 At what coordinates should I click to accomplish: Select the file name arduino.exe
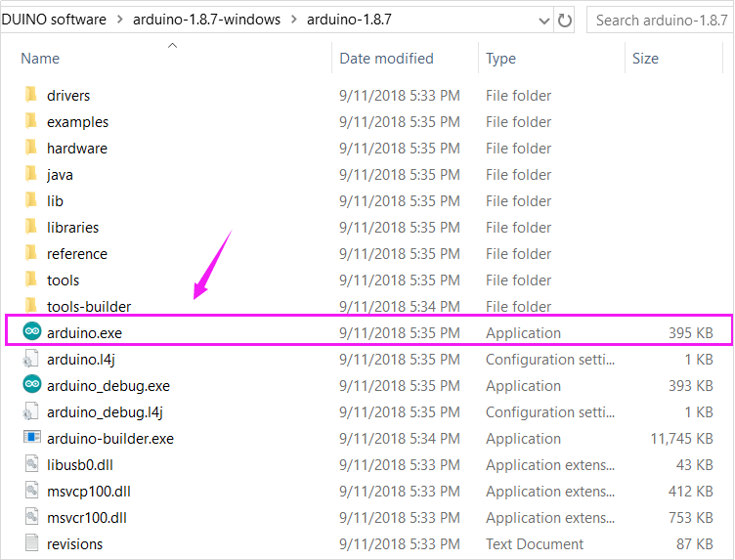click(x=84, y=333)
